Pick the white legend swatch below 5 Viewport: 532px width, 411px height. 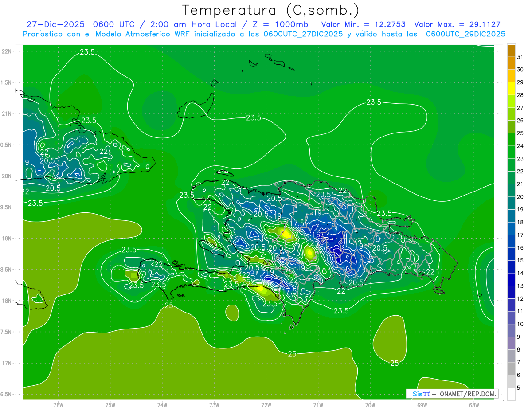pos(511,394)
